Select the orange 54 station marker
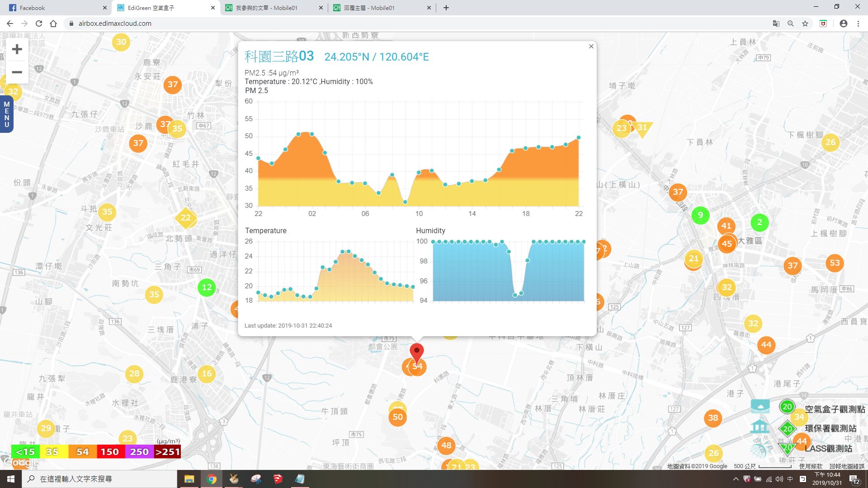 coord(418,366)
